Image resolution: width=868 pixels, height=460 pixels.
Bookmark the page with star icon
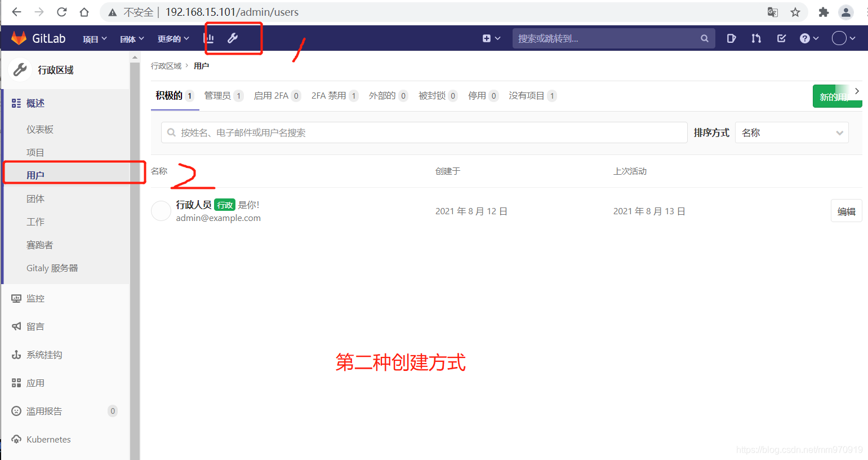[795, 12]
